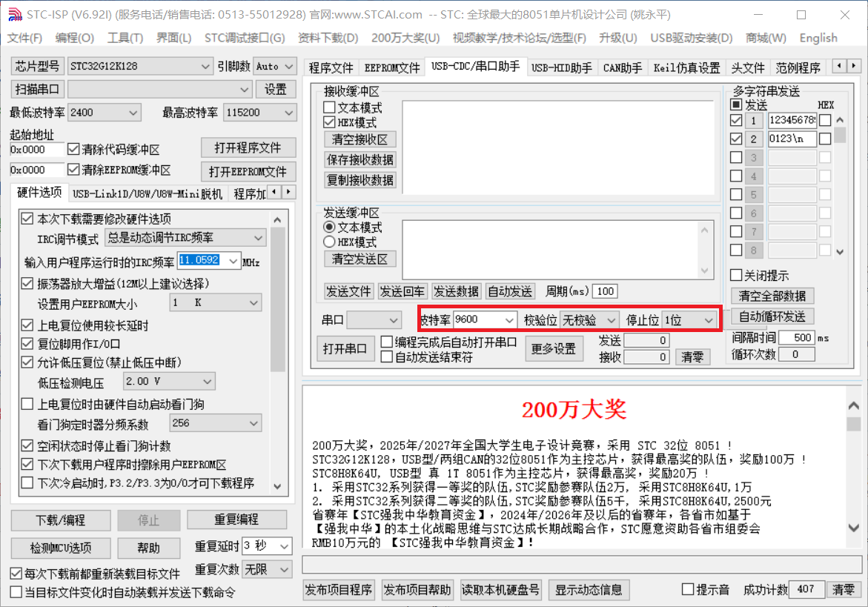Toggle 编程完成后自动打开串口 checkbox
Image resolution: width=868 pixels, height=607 pixels.
[387, 342]
